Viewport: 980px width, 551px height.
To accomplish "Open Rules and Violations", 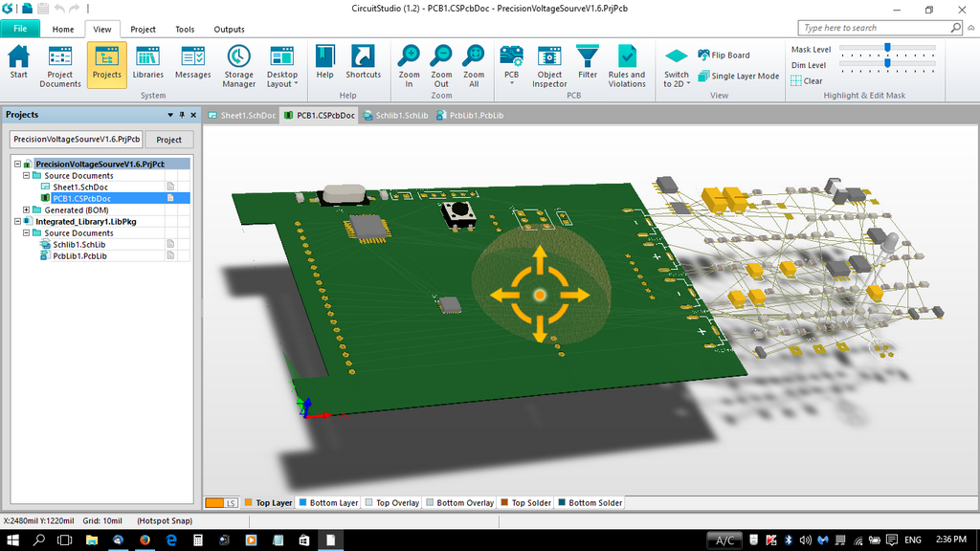I will point(627,66).
